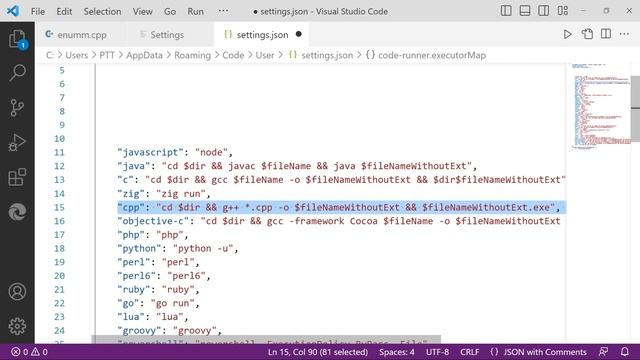This screenshot has height=360, width=640.
Task: Switch to the Settings tab
Action: click(167, 35)
